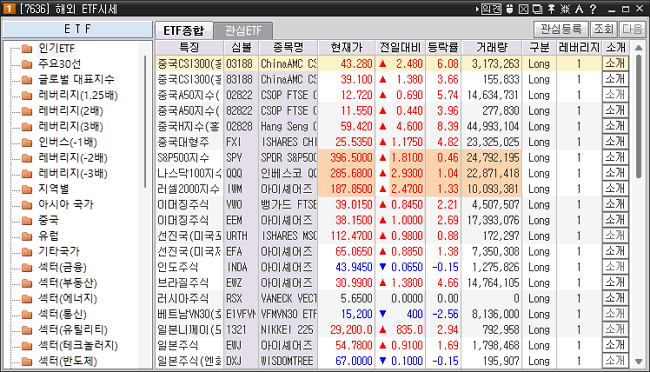Expand the 글로벌 대표지수 category
650x372 pixels.
tap(76, 80)
